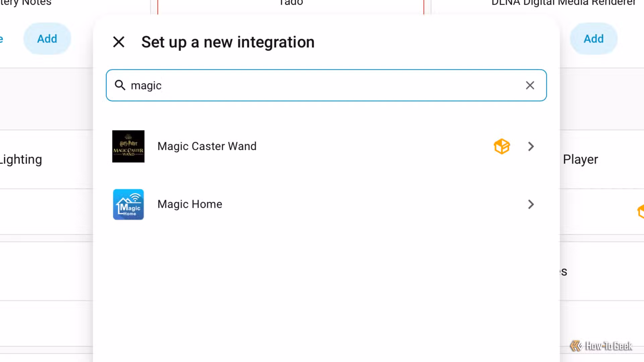This screenshot has height=362, width=644.
Task: Click the Battery Notes card title
Action: 25,3
